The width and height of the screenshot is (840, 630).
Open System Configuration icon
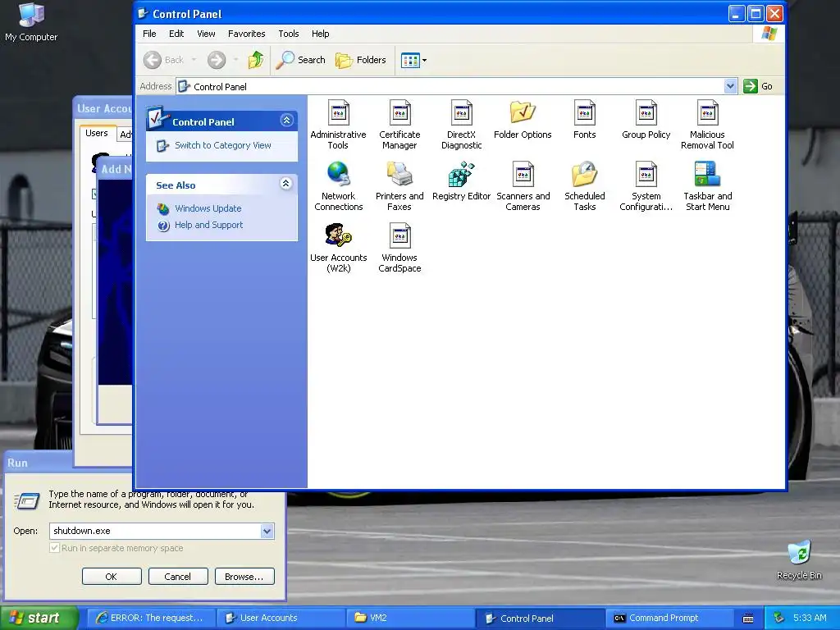click(x=646, y=186)
